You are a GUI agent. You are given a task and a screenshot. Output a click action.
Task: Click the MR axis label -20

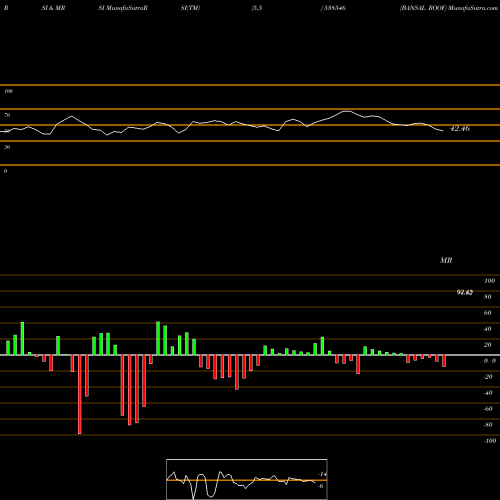coord(488,377)
